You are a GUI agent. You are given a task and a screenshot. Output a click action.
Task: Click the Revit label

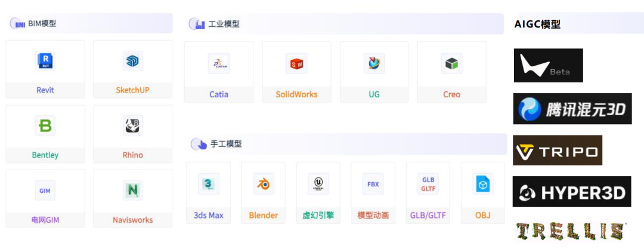[45, 90]
